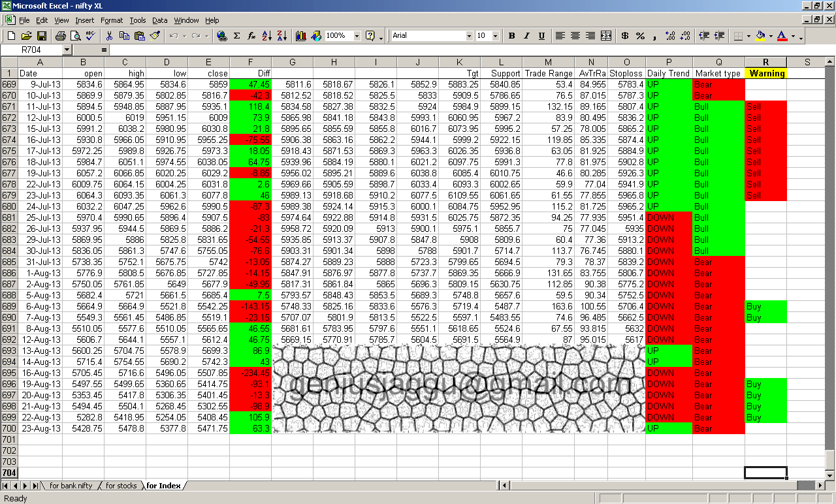This screenshot has height=504, width=836.
Task: Decrease decimal places
Action: coord(685,36)
